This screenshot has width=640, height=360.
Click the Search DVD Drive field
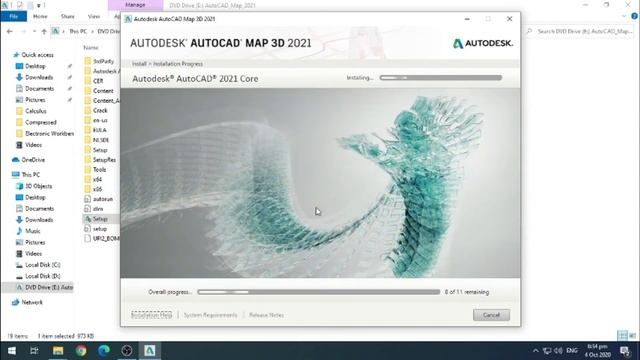pyautogui.click(x=580, y=31)
